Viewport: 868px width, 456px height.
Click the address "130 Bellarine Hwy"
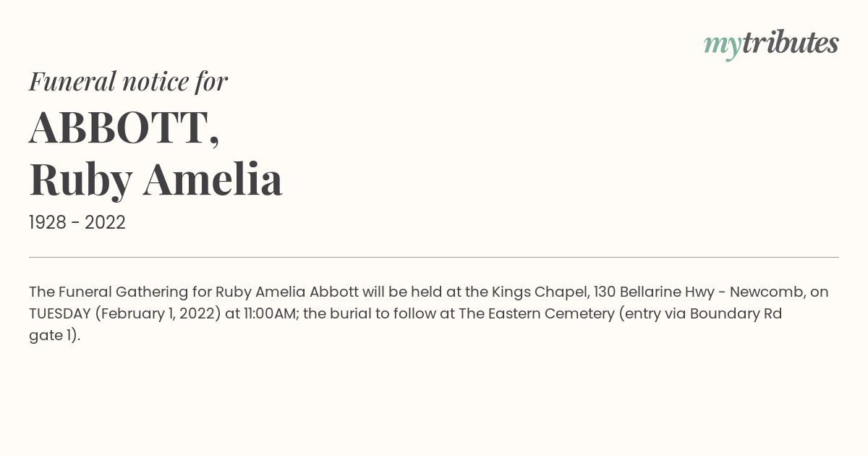pyautogui.click(x=653, y=292)
